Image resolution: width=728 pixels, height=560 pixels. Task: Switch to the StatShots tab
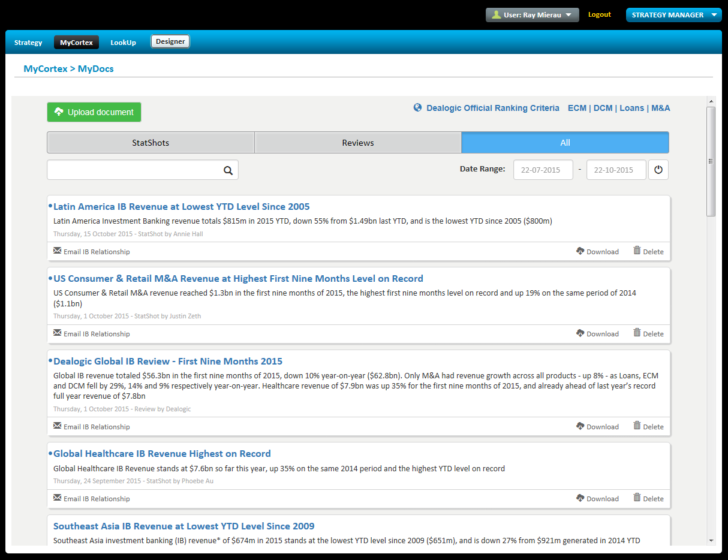(151, 143)
